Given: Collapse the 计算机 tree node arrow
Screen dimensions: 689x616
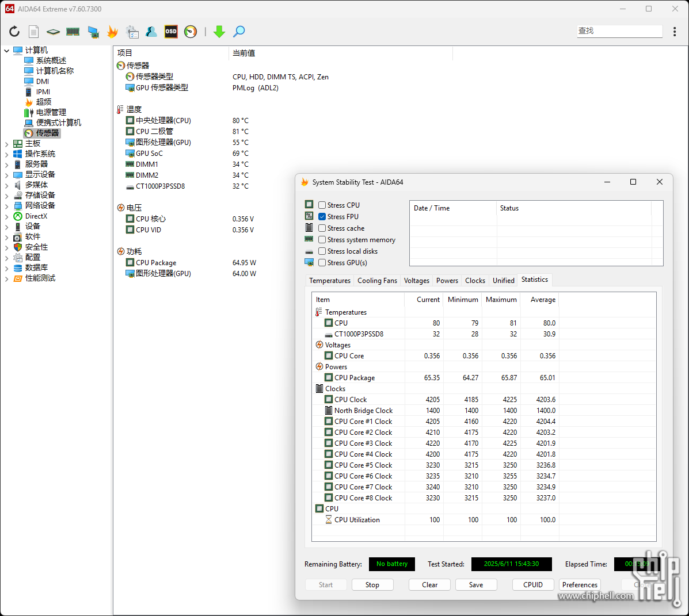Looking at the screenshot, I should coord(6,51).
